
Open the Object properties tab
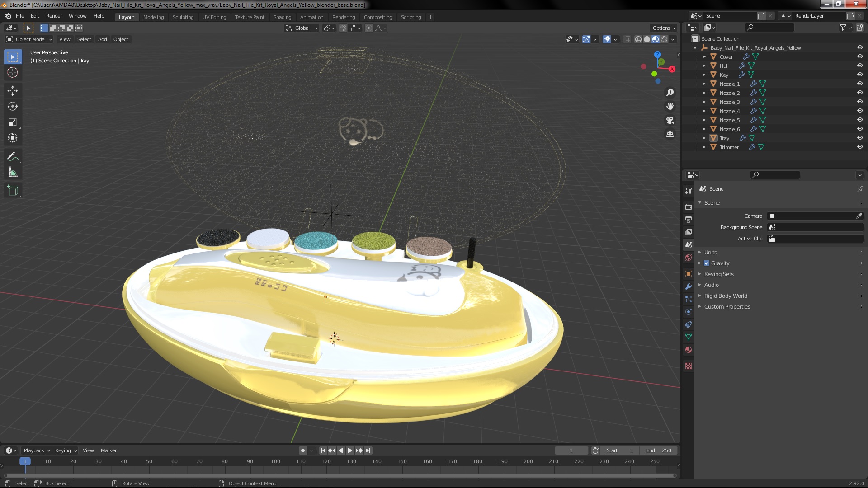coord(689,274)
